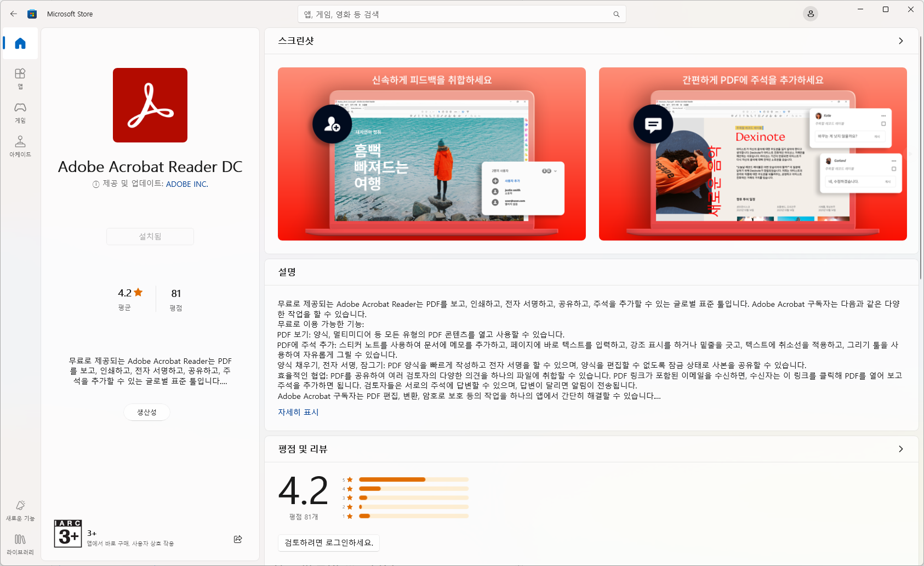Open the Home page in the sidebar
This screenshot has height=566, width=924.
click(x=20, y=43)
